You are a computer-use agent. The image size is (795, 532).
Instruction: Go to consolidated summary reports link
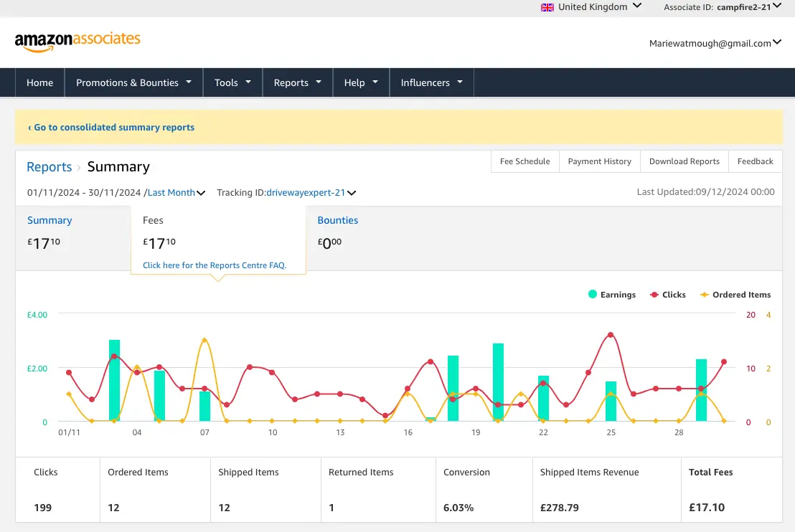pyautogui.click(x=111, y=127)
